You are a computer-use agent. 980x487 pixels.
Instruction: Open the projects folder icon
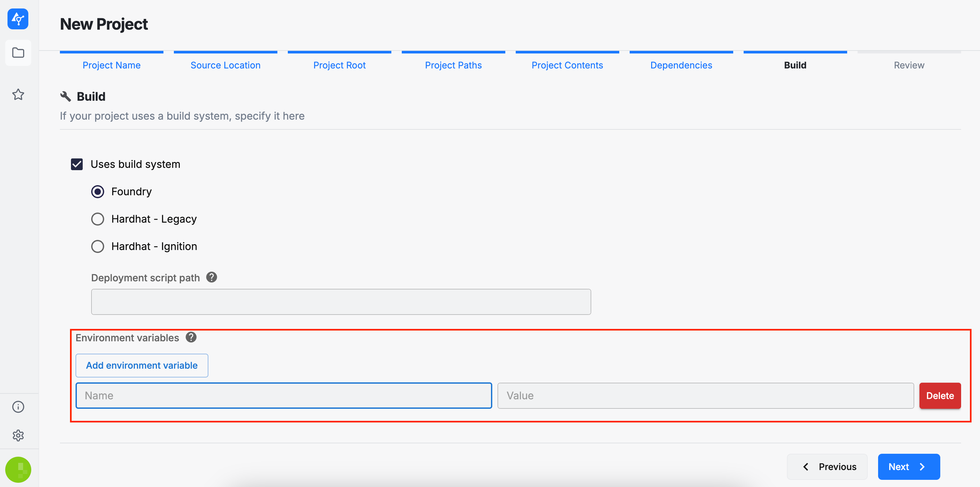tap(18, 52)
